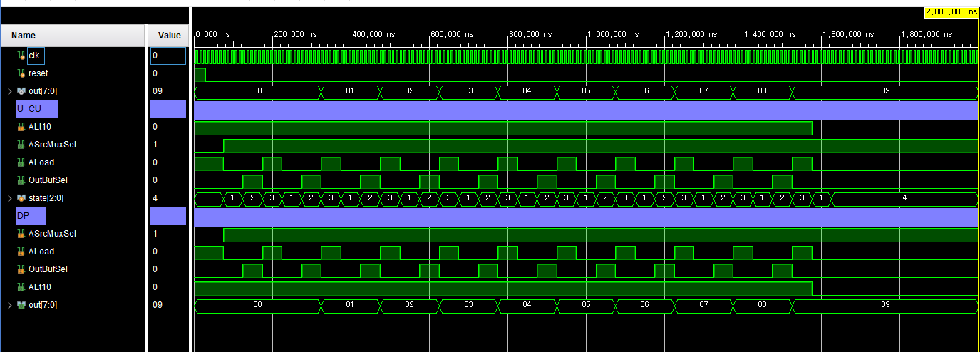Click segment 07 in out[7:0] waveform above U_CU
This screenshot has width=980, height=352.
[x=703, y=91]
